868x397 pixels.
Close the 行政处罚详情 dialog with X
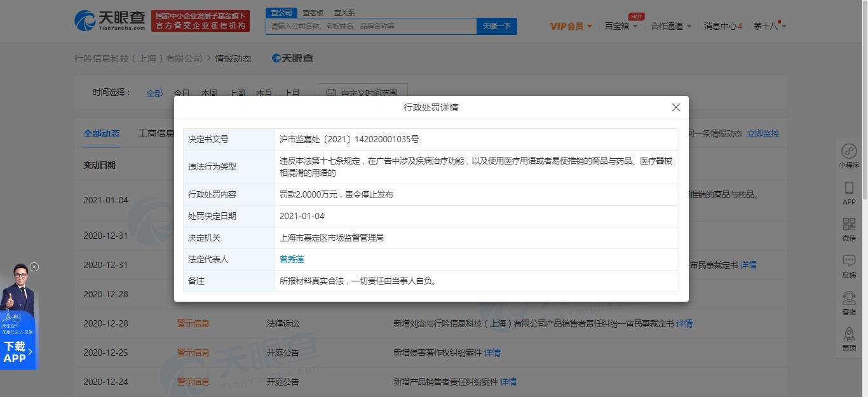676,107
